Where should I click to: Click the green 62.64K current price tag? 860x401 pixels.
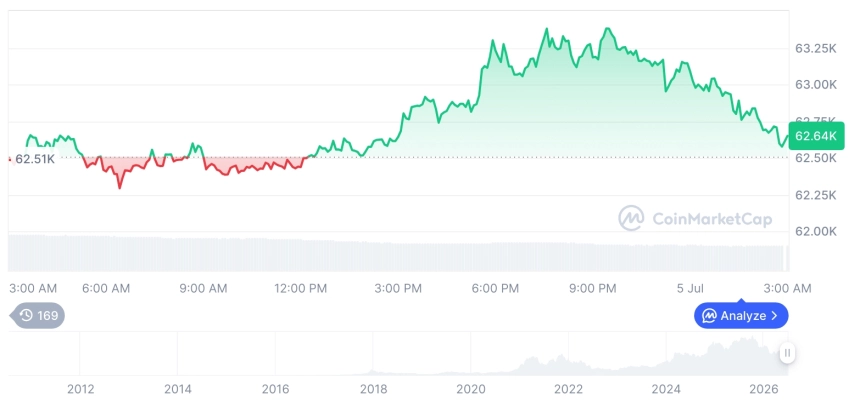(x=817, y=135)
